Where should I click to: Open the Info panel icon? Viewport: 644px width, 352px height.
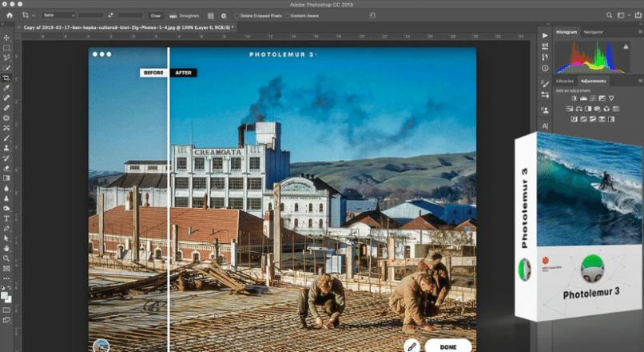tap(545, 68)
